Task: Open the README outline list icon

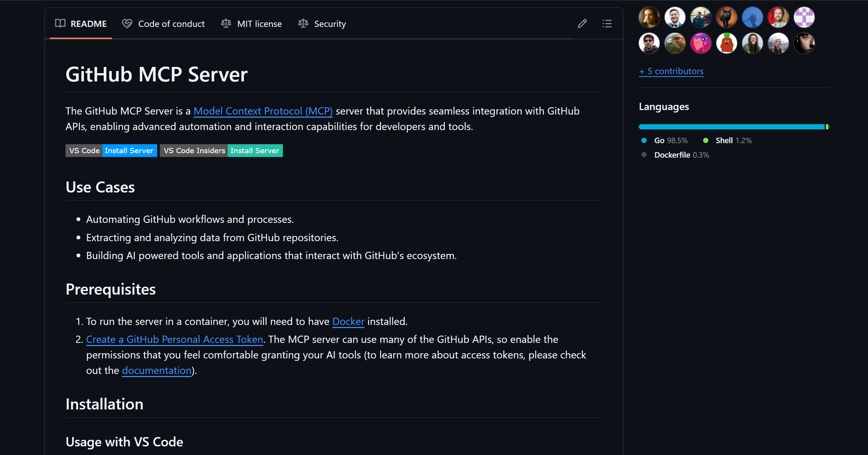Action: point(607,23)
